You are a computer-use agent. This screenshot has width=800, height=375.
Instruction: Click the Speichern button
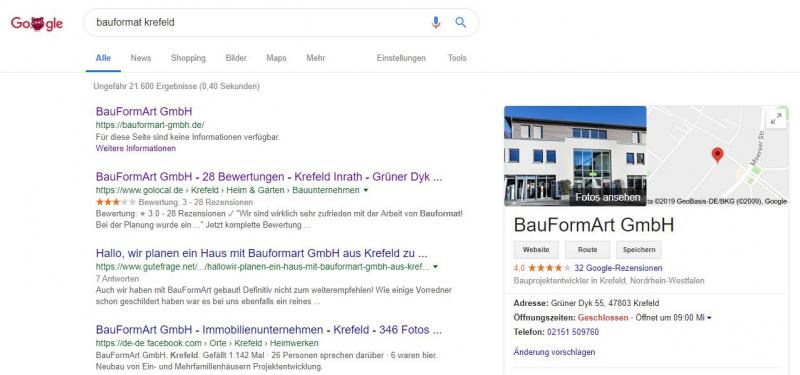(x=639, y=250)
